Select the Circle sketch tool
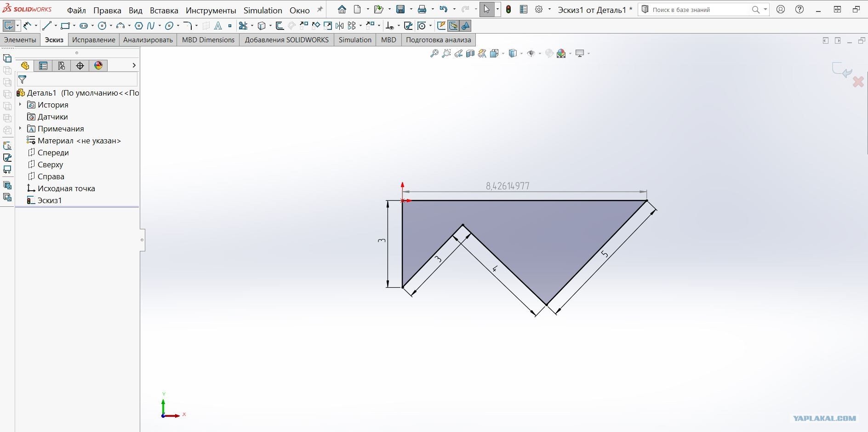 pyautogui.click(x=102, y=26)
